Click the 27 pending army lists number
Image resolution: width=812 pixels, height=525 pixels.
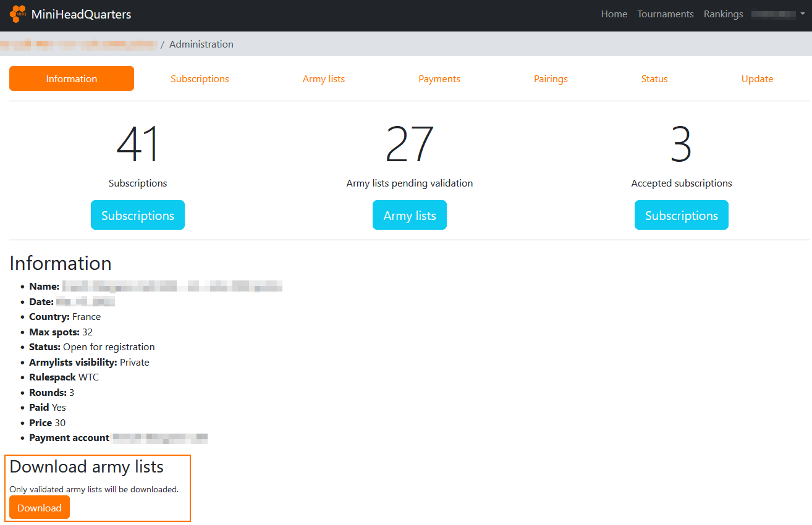click(x=409, y=145)
